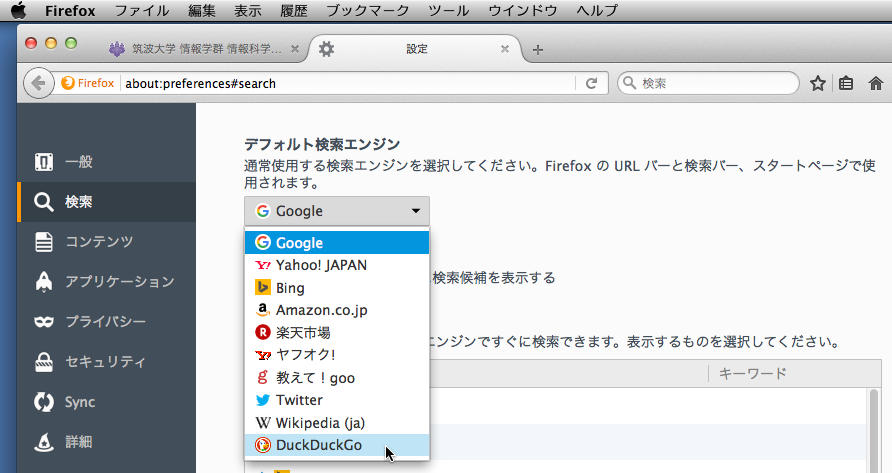Open the ウインドウ menu

tap(522, 10)
